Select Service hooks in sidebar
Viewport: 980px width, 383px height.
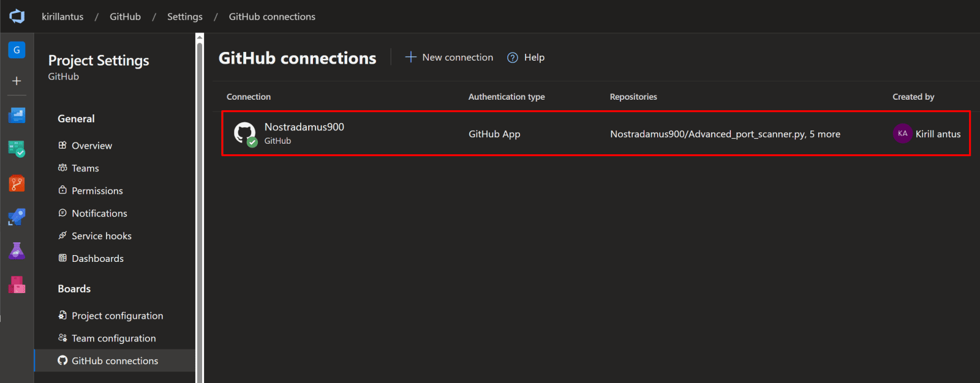click(x=101, y=236)
